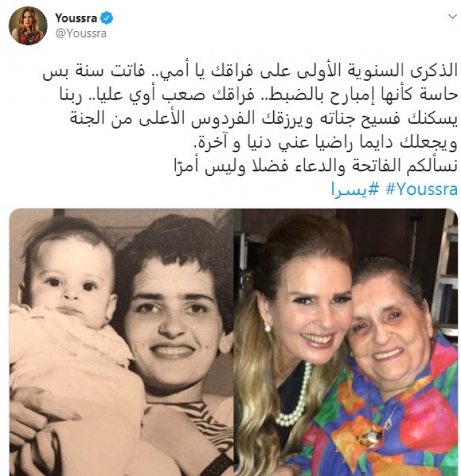
Task: Open the @Youssra handle link
Action: (x=81, y=33)
